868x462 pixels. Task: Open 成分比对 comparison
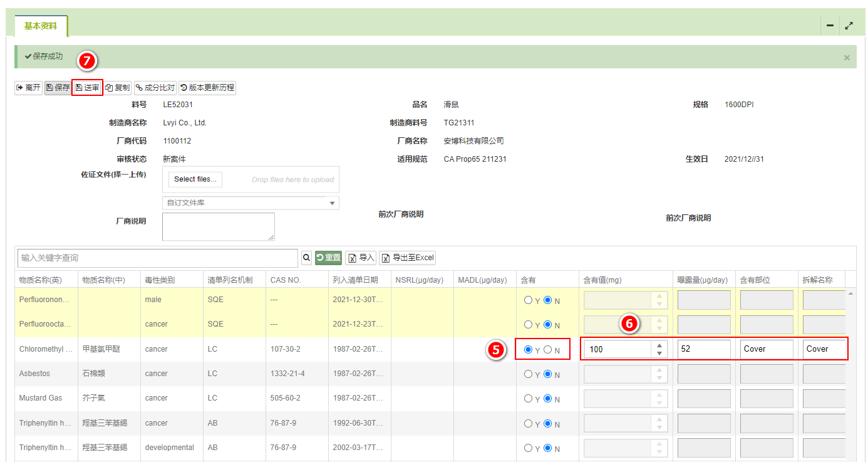tap(155, 88)
